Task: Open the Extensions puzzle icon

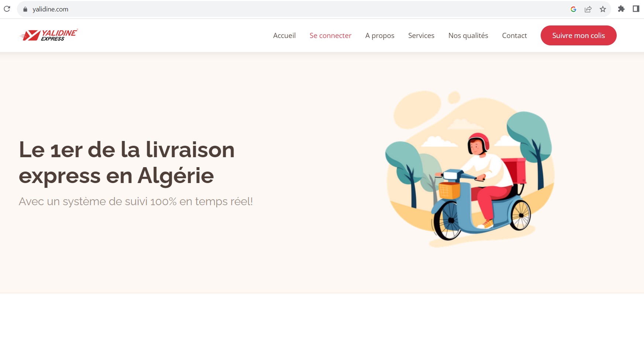Action: click(x=621, y=9)
